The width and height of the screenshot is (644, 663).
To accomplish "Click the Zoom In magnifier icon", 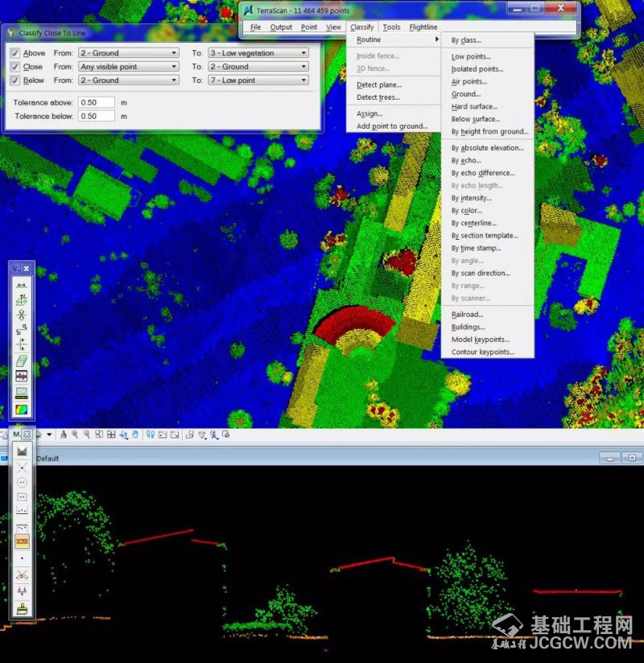I will pos(74,435).
